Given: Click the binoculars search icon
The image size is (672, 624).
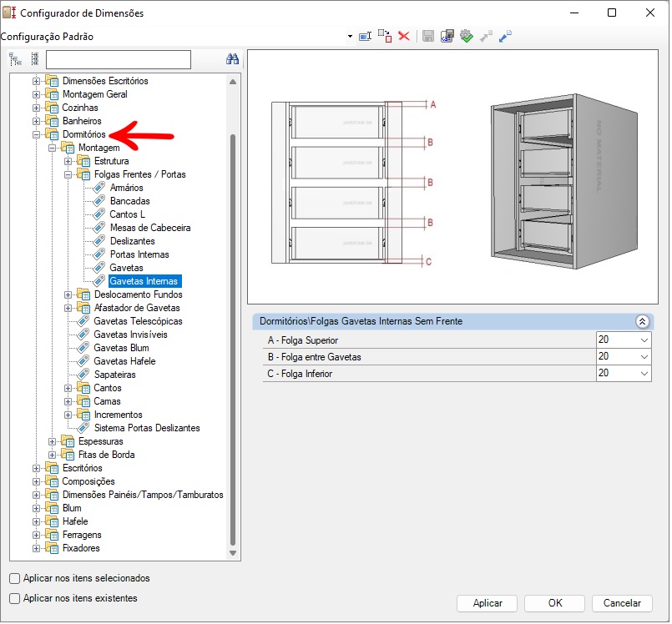Looking at the screenshot, I should 232,59.
